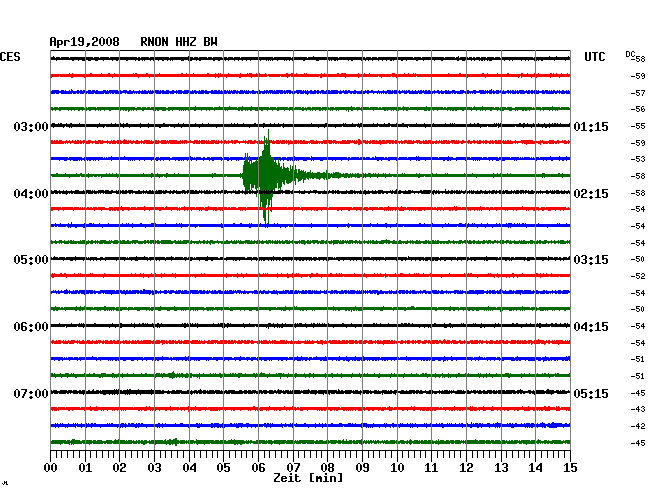Screen dimensions: 650x494
Task: Select the "02:15" UTC time label
Action: pos(591,194)
